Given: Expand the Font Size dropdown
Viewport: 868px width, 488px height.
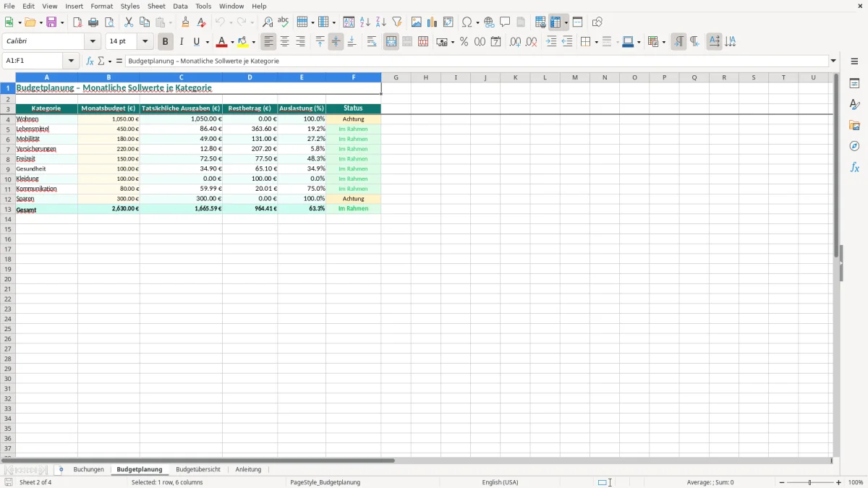Looking at the screenshot, I should coord(145,42).
